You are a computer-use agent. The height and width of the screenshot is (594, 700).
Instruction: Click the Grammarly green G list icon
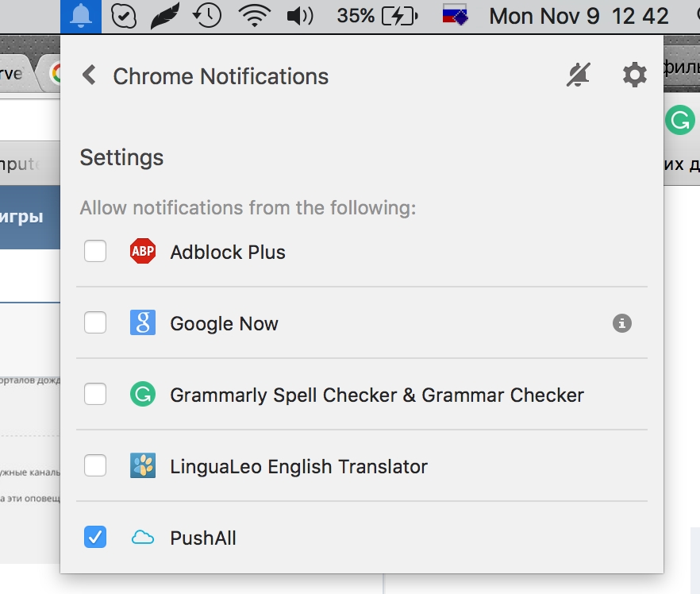coord(143,394)
